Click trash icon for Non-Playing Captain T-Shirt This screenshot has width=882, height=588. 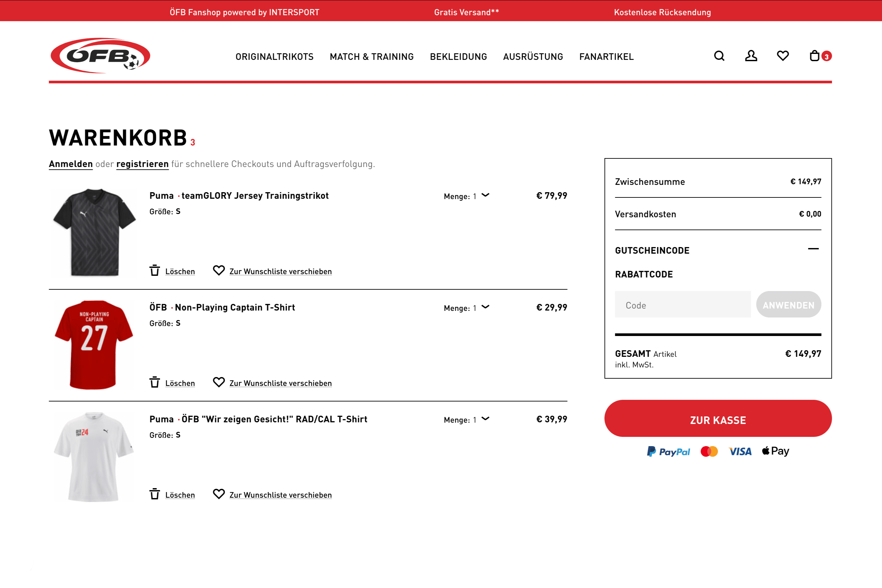[x=154, y=382]
